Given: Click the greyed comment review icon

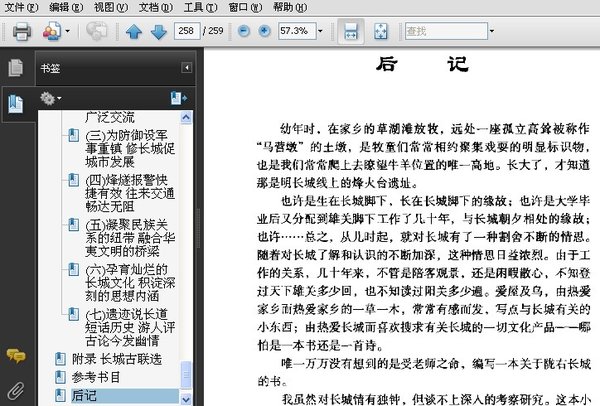Looking at the screenshot, I should [96, 31].
